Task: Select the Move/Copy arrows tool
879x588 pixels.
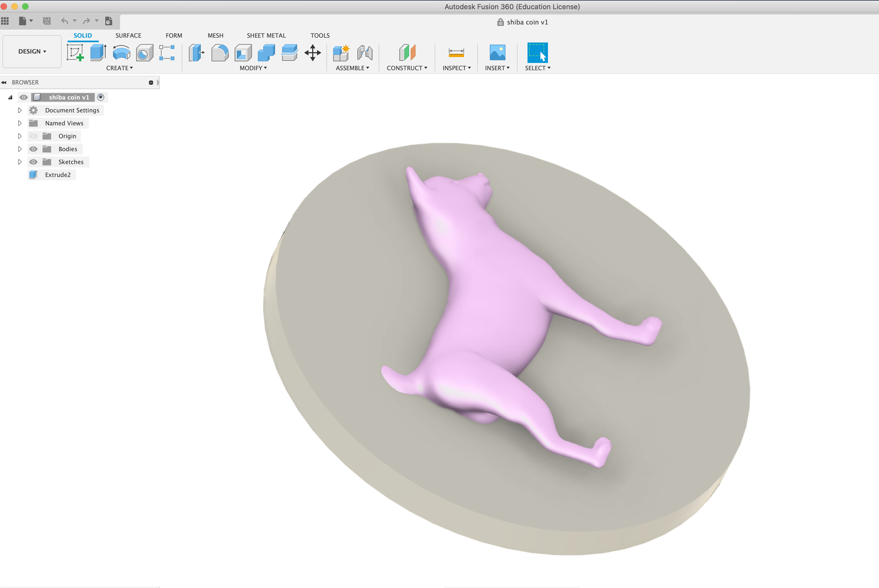Action: pos(312,52)
